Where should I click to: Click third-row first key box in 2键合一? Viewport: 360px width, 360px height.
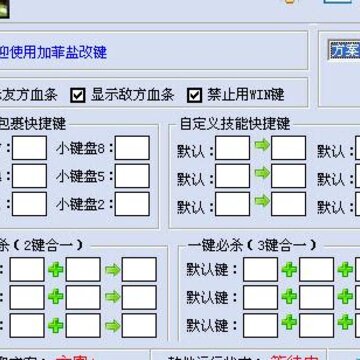point(27,325)
